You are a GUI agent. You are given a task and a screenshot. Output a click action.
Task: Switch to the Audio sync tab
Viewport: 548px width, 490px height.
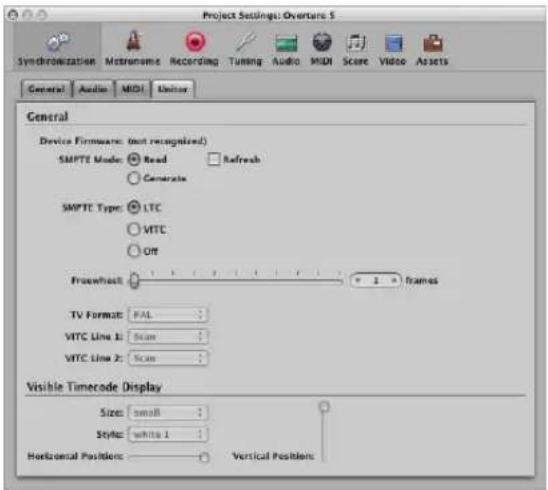tap(93, 89)
